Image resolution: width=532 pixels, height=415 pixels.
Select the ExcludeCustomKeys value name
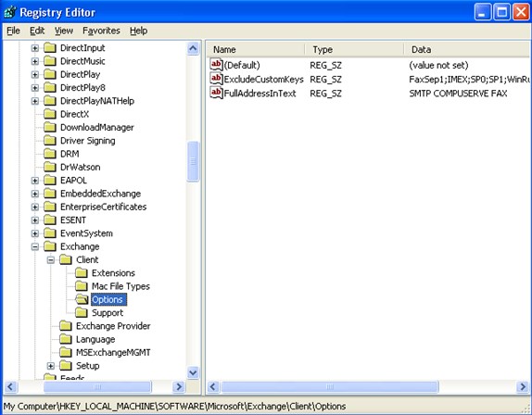263,80
